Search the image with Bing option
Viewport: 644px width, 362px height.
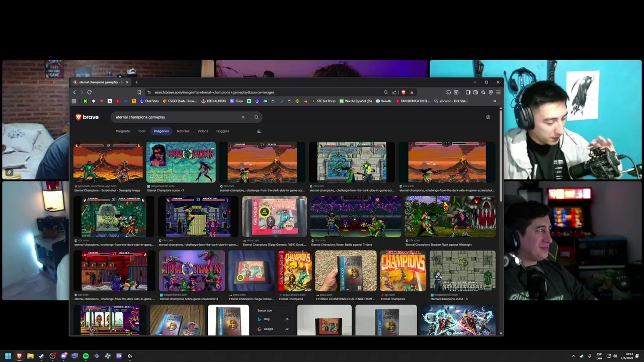[x=274, y=319]
